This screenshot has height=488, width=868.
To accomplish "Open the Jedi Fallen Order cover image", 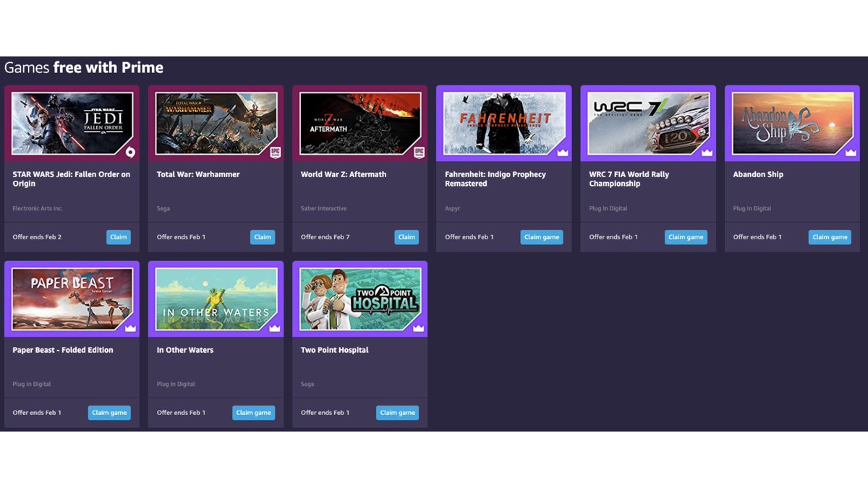I will point(72,124).
